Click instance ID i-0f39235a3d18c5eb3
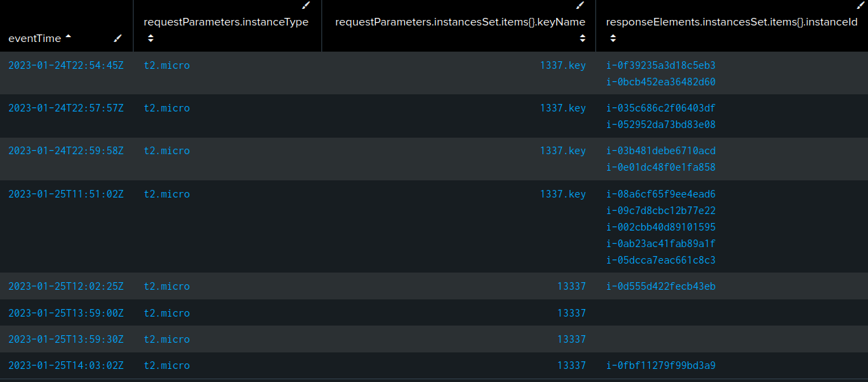 coord(660,65)
